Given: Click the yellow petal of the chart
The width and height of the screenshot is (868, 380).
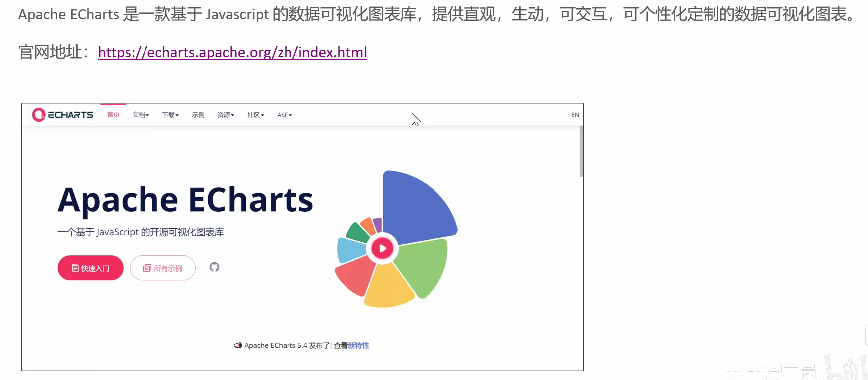Looking at the screenshot, I should (388, 286).
